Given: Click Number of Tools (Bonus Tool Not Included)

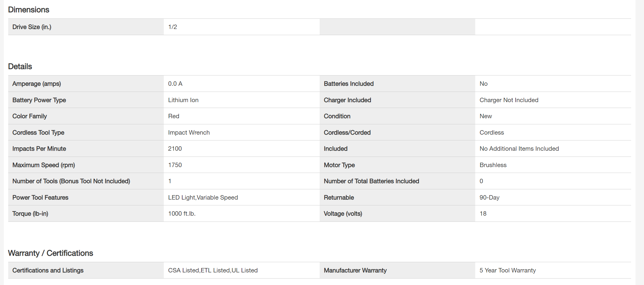Looking at the screenshot, I should [x=71, y=181].
